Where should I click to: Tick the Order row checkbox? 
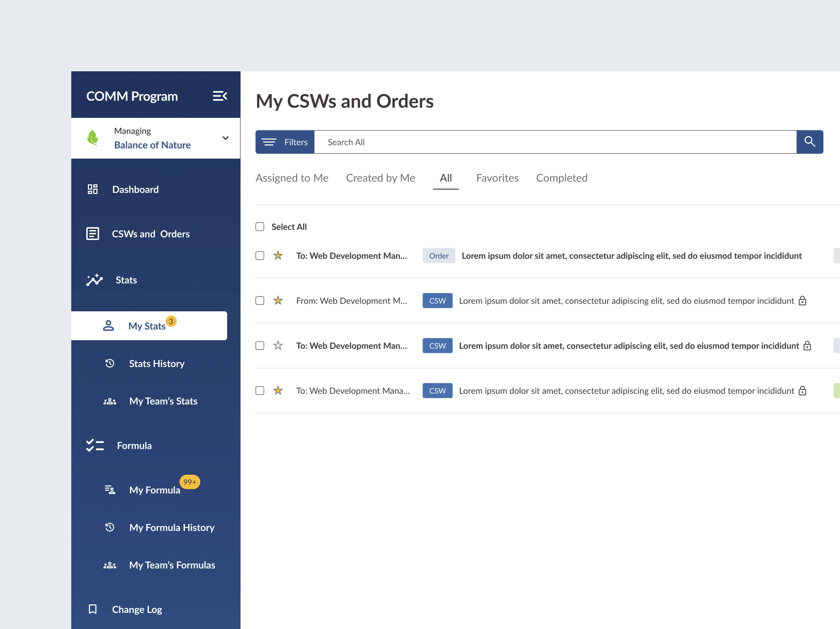[260, 256]
